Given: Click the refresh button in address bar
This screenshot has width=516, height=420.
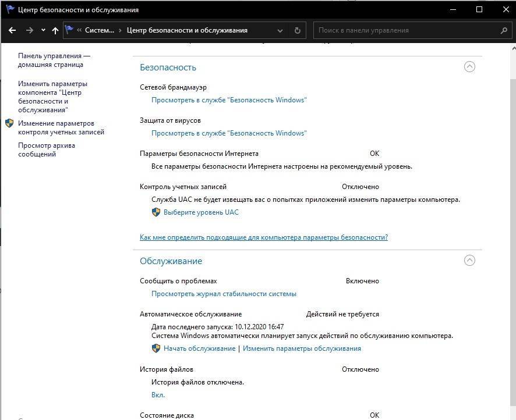Looking at the screenshot, I should point(297,30).
